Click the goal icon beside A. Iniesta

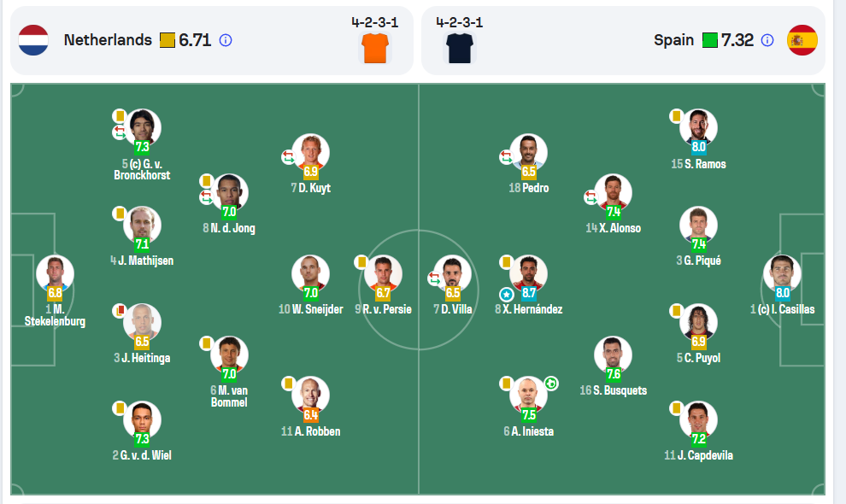point(551,384)
